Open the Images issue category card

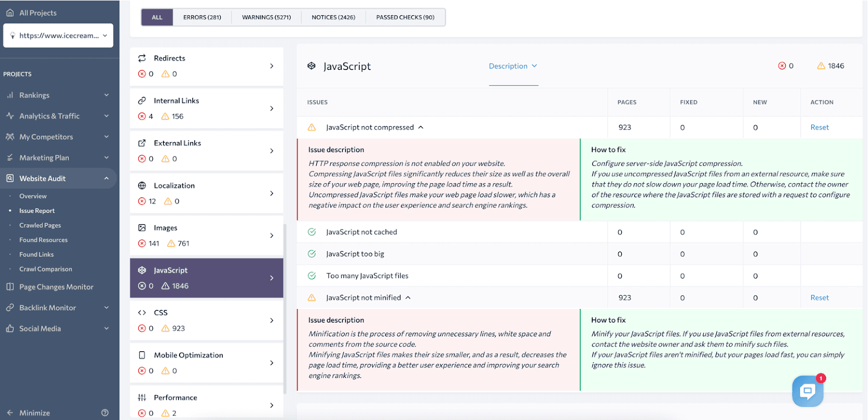coord(207,236)
